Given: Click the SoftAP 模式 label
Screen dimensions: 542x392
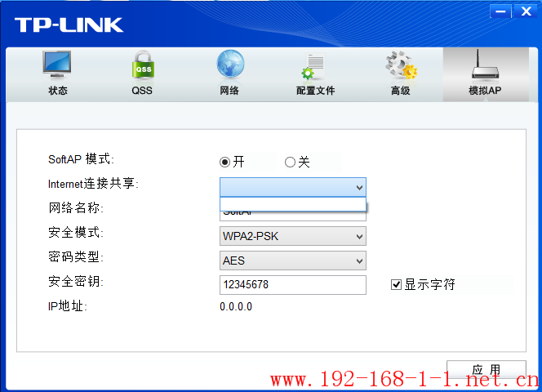Looking at the screenshot, I should [x=81, y=159].
